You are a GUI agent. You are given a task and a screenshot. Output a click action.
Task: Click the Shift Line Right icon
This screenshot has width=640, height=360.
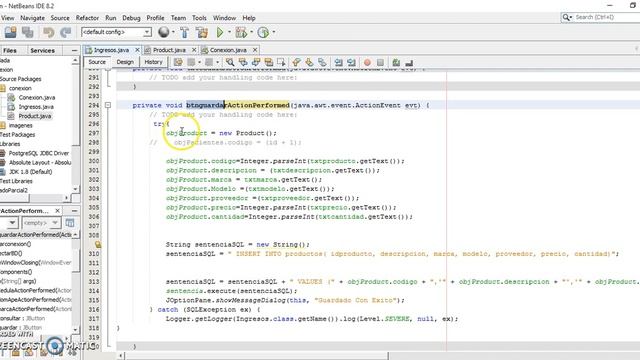coord(351,62)
